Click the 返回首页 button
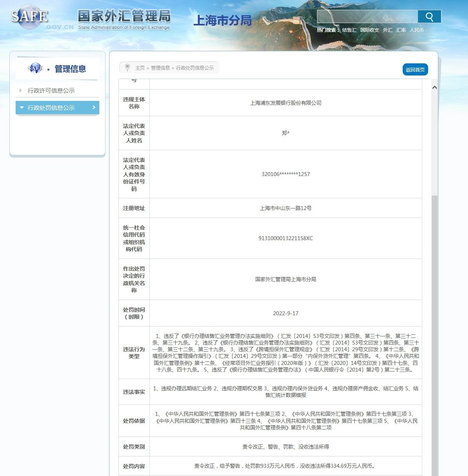 415,70
